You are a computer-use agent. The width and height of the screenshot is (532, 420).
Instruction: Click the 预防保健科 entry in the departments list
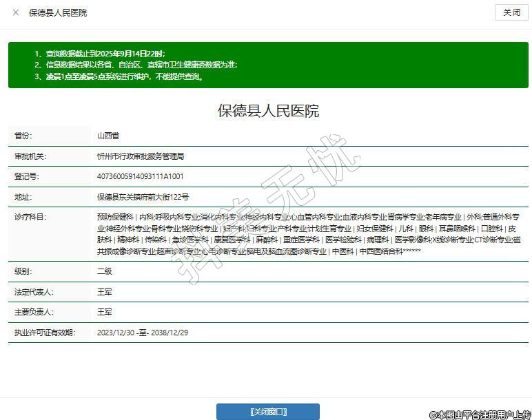[114, 217]
